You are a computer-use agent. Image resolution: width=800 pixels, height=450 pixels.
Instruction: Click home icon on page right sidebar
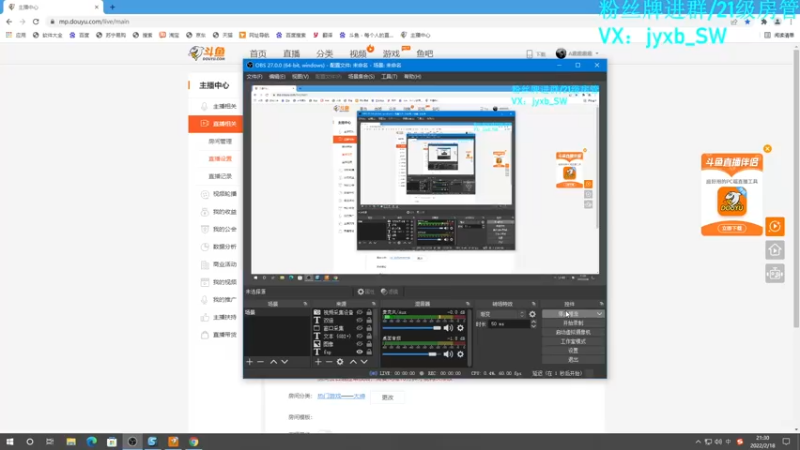coord(774,250)
